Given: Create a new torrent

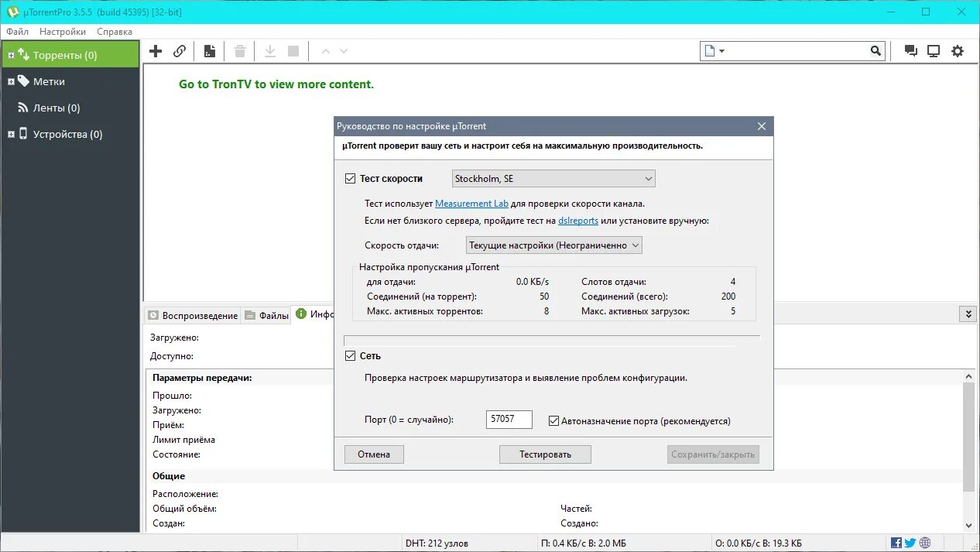Looking at the screenshot, I should coord(209,50).
